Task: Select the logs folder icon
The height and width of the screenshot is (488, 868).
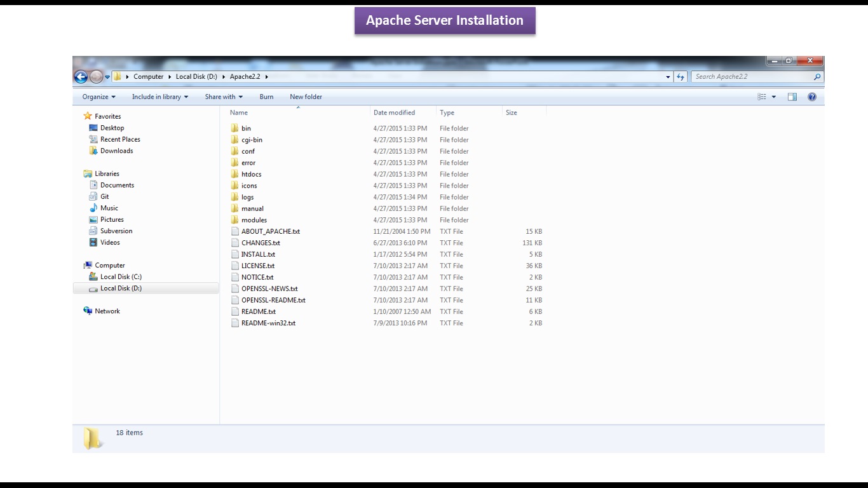Action: [235, 197]
